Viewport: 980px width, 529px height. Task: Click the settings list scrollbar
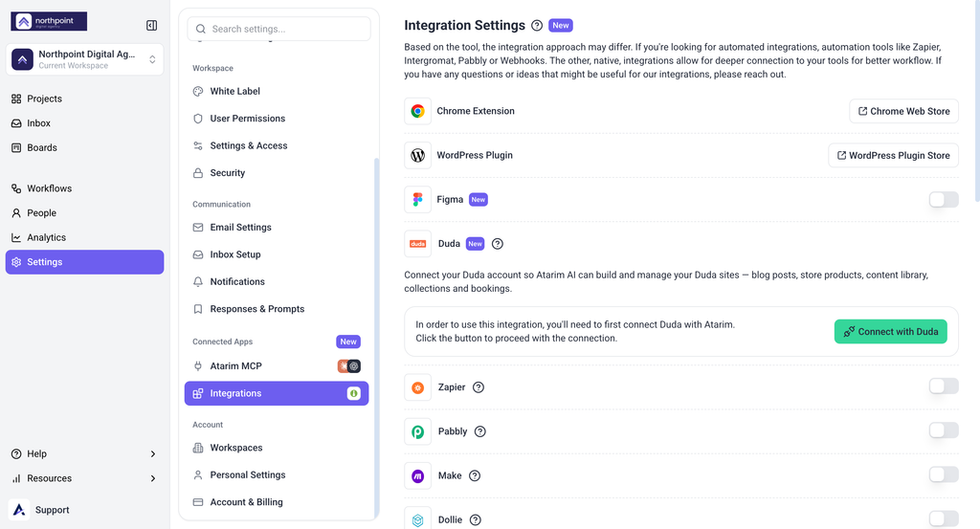coord(376,338)
